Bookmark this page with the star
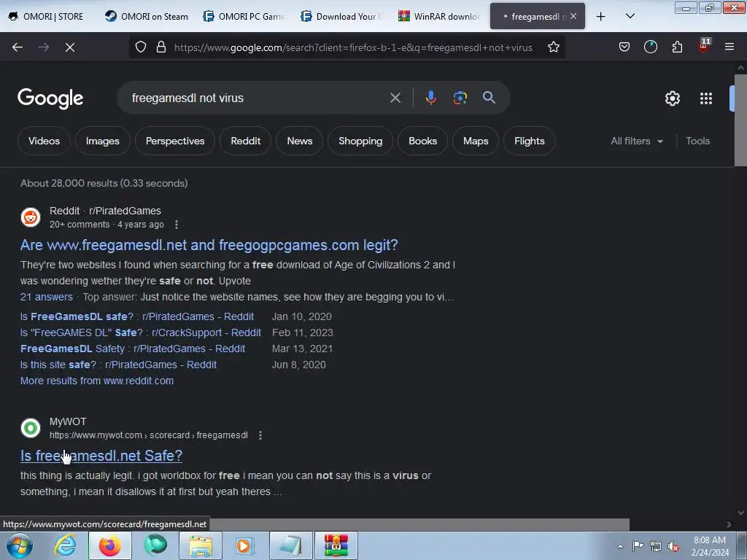 click(553, 47)
